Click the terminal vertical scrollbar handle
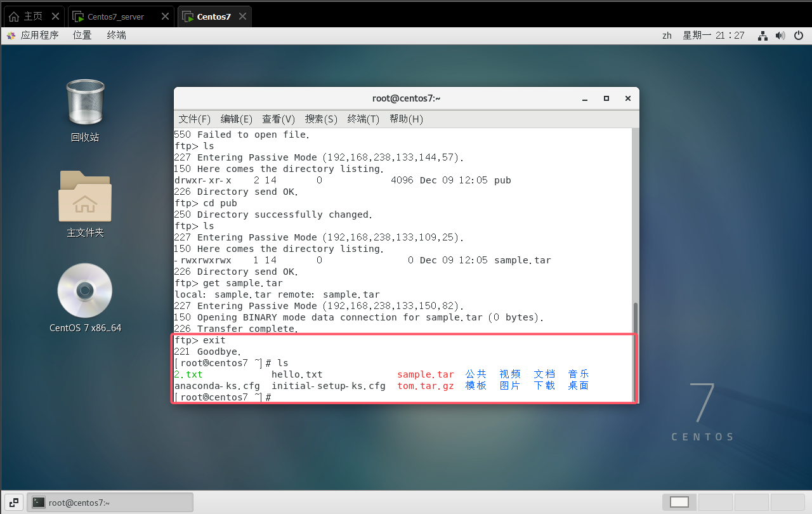The image size is (812, 514). (x=635, y=317)
